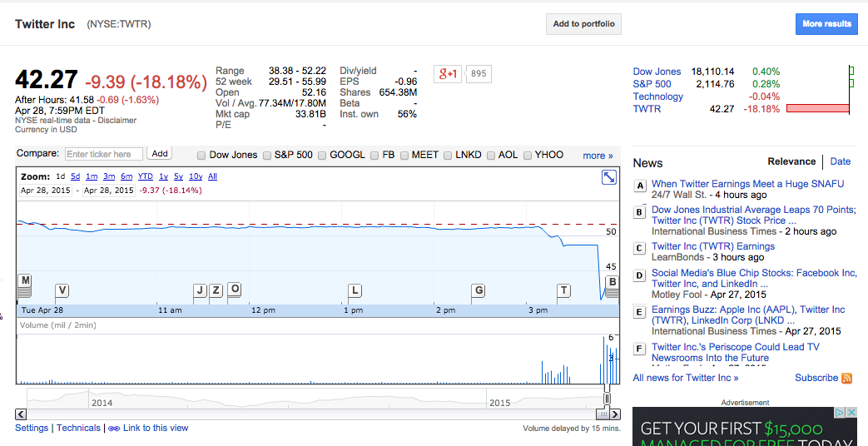Viewport: 868px width, 446px height.
Task: Click Add button next to ticker field
Action: (160, 153)
